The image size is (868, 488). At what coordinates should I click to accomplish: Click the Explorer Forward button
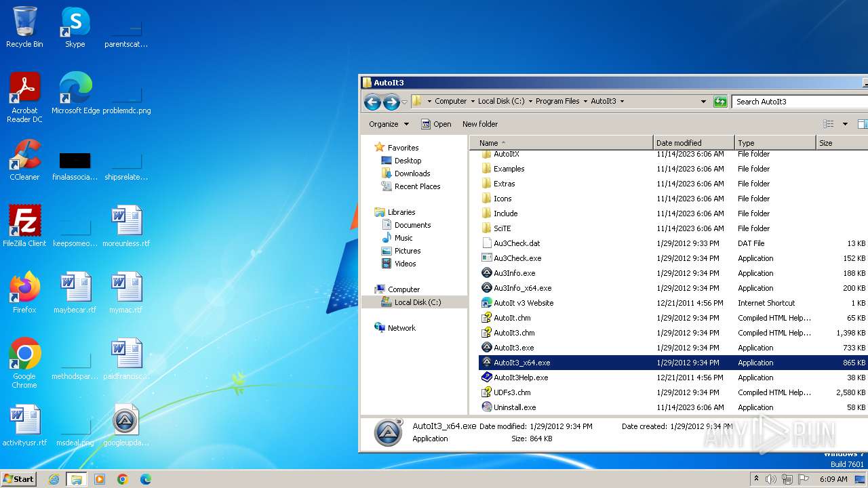click(x=391, y=102)
